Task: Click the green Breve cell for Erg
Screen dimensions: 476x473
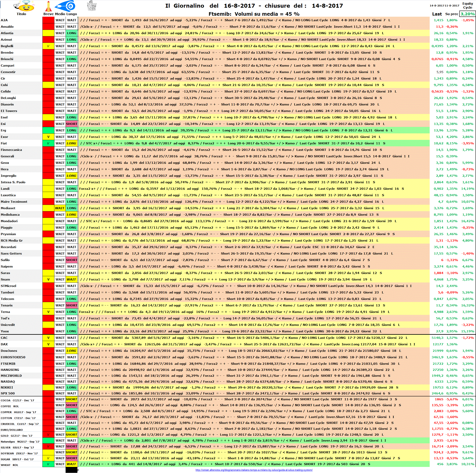Action: [48, 130]
